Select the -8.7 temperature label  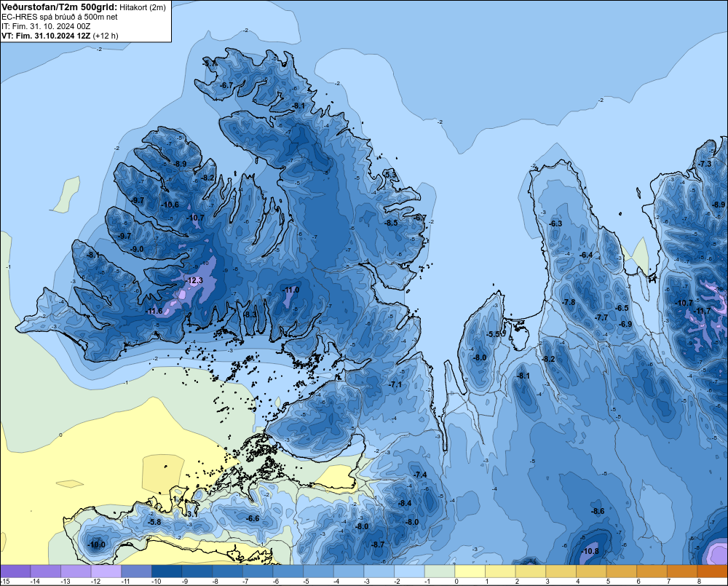pos(378,545)
